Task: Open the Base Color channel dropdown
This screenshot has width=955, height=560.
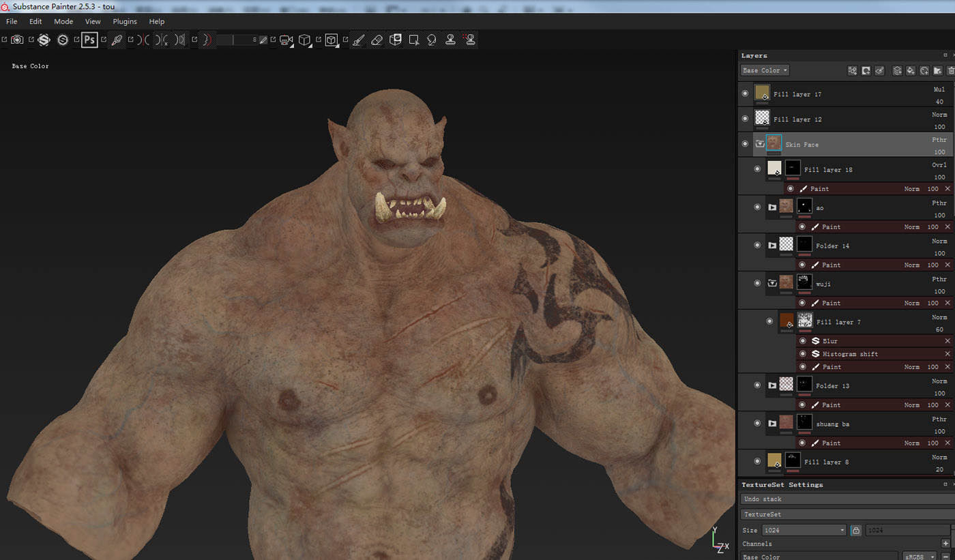Action: [x=765, y=70]
